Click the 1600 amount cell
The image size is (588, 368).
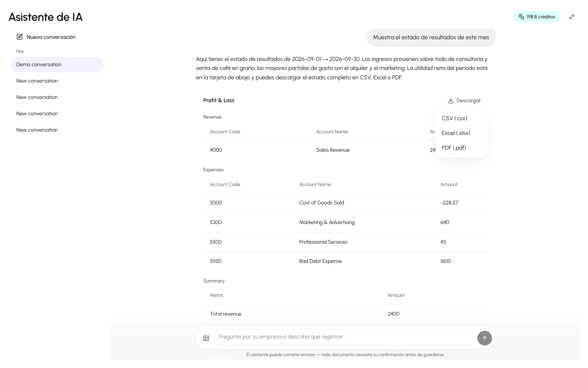pyautogui.click(x=446, y=261)
